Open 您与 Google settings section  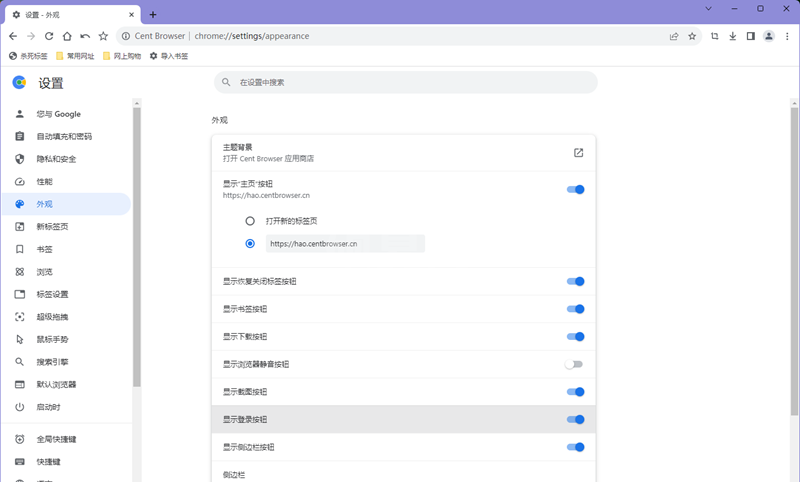point(66,114)
